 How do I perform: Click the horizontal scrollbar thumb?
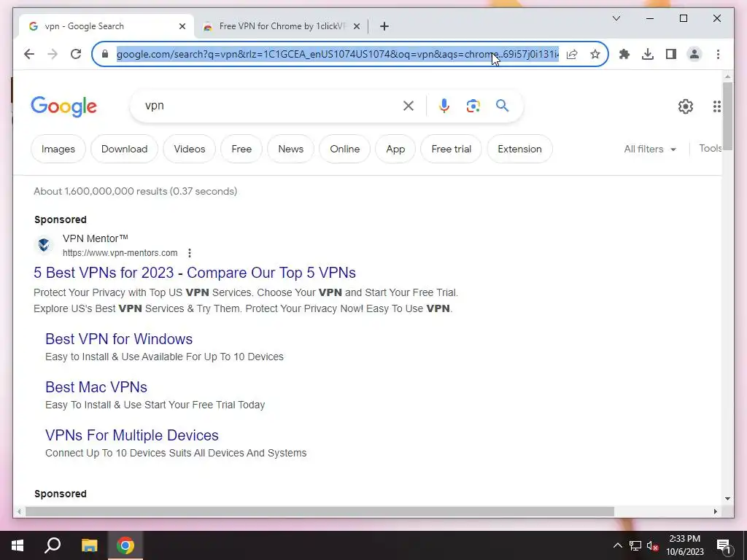coord(320,511)
